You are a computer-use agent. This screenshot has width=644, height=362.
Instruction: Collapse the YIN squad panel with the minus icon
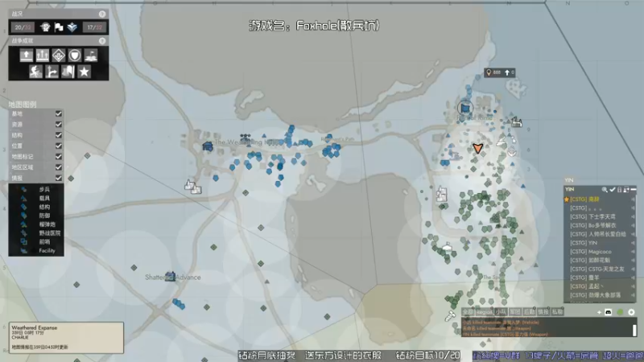(634, 190)
